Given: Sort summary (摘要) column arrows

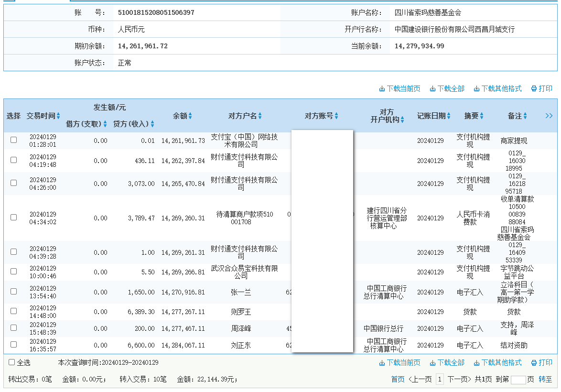Looking at the screenshot, I should [482, 116].
